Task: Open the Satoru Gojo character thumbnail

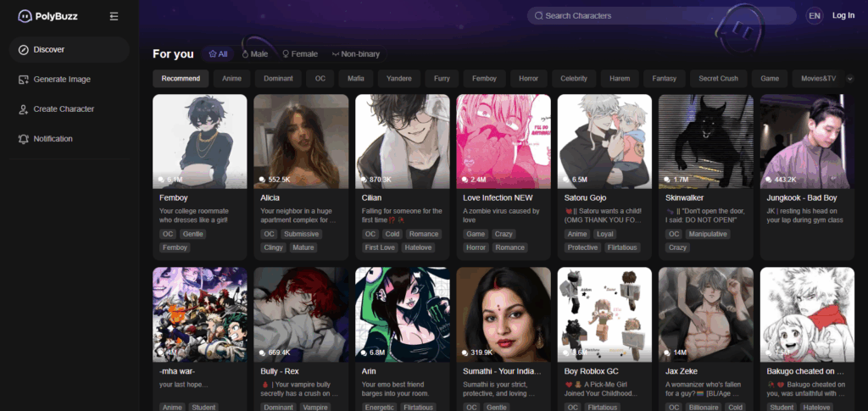Action: (x=604, y=142)
